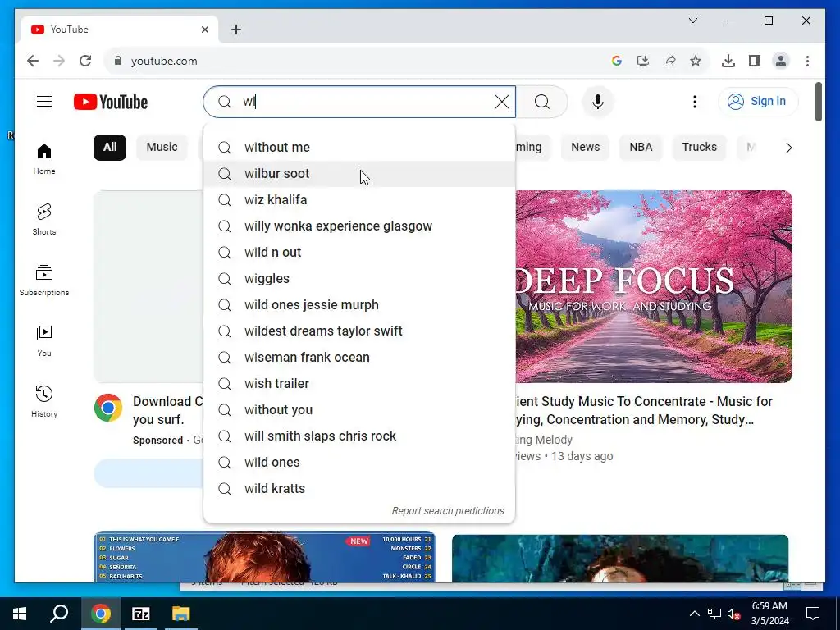Go to Home in the YouTube sidebar
The height and width of the screenshot is (630, 840).
(x=44, y=159)
